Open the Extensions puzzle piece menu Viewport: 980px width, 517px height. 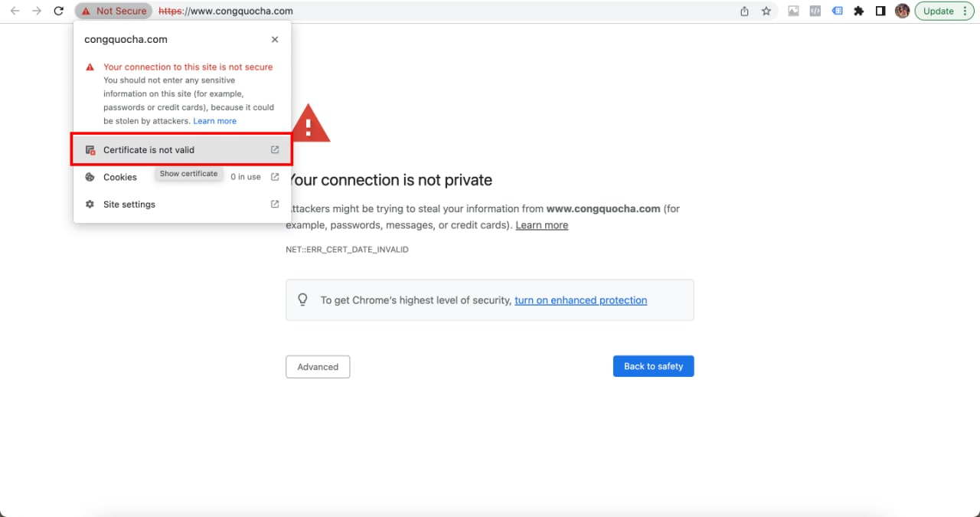(x=859, y=11)
